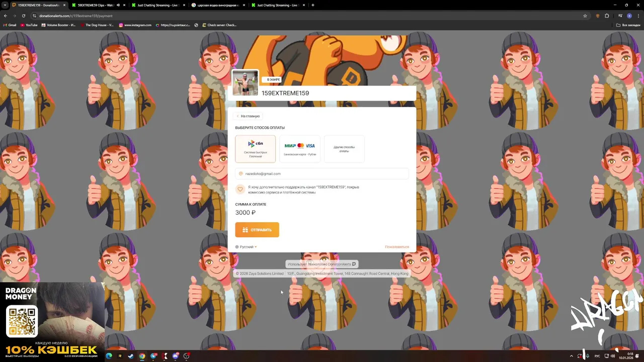Image resolution: width=644 pixels, height=362 pixels.
Task: Open the orange browser extension icon
Action: 598,16
